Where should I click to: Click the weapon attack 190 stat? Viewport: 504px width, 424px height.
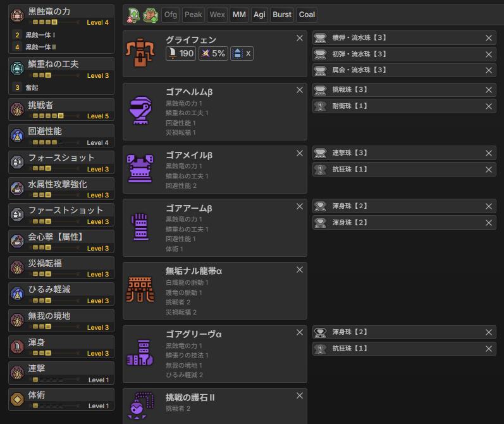tap(181, 54)
